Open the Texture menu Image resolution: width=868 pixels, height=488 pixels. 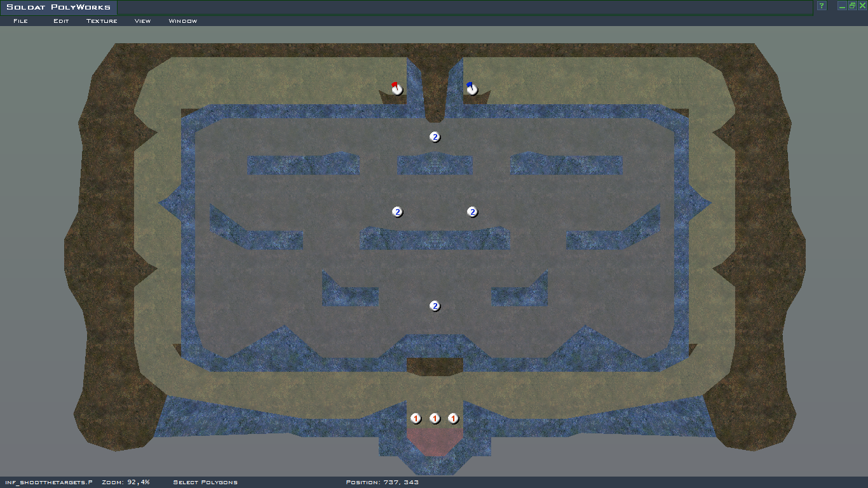click(x=102, y=21)
